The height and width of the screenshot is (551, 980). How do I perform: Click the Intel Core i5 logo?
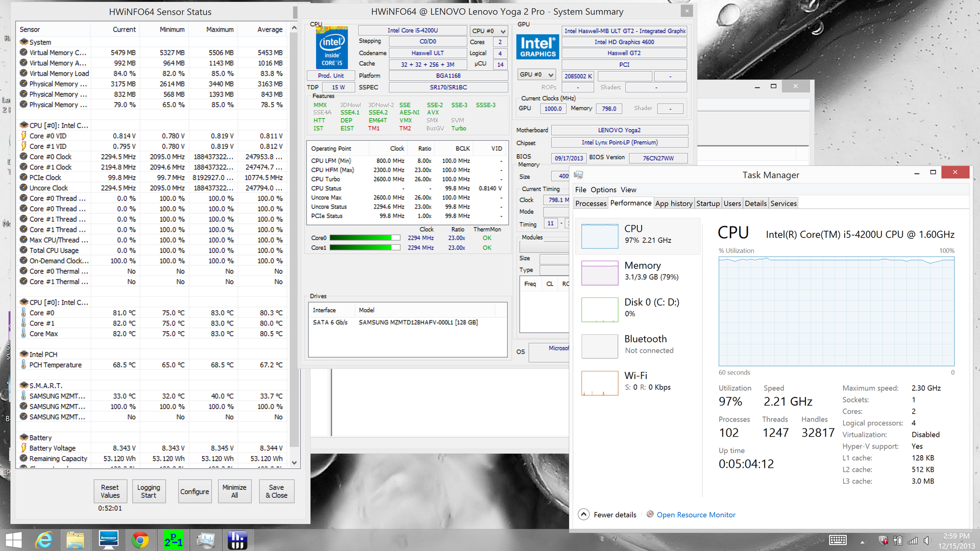point(332,47)
